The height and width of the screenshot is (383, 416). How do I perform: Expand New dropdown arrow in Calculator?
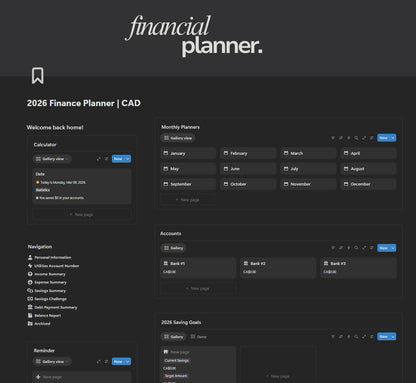click(x=127, y=159)
